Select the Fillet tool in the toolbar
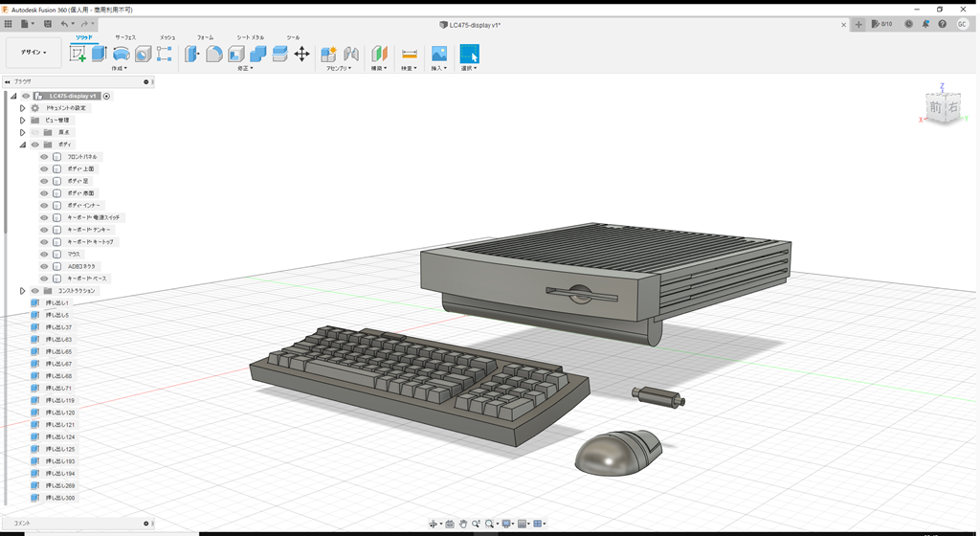 [x=214, y=55]
